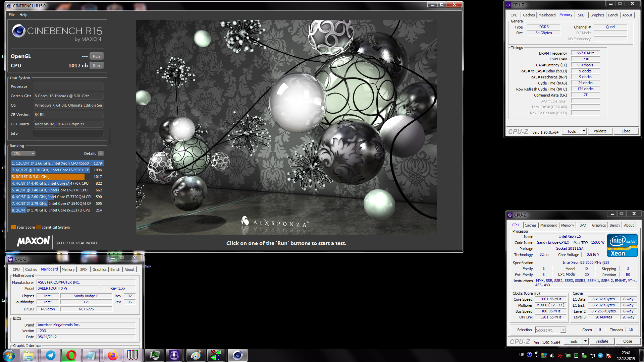Select Bench tab in top-right CPU-Z
The height and width of the screenshot is (362, 644).
click(x=613, y=15)
